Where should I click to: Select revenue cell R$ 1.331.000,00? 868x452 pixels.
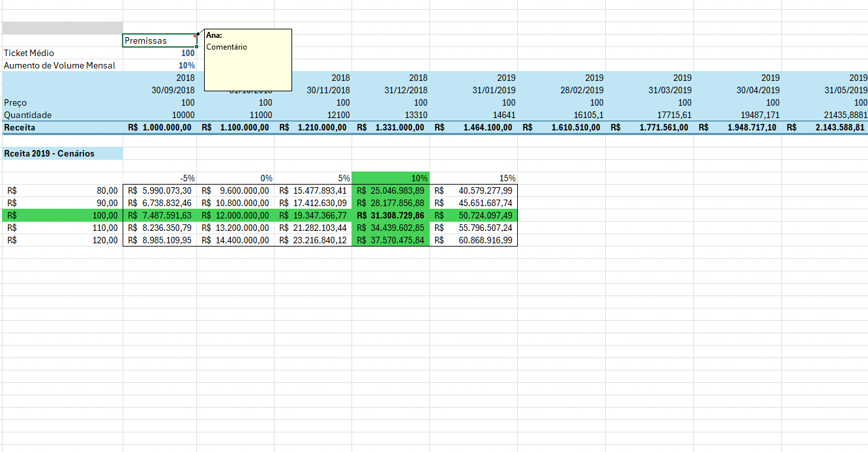click(391, 127)
